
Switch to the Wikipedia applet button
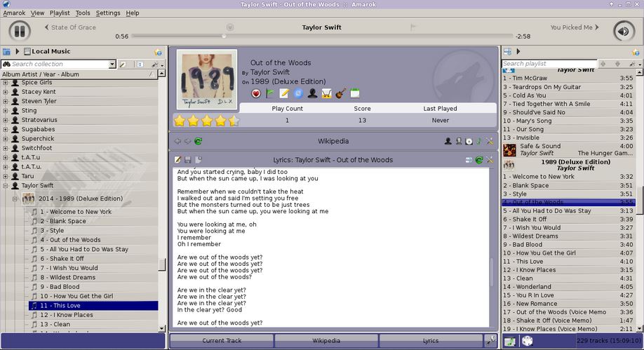(326, 341)
